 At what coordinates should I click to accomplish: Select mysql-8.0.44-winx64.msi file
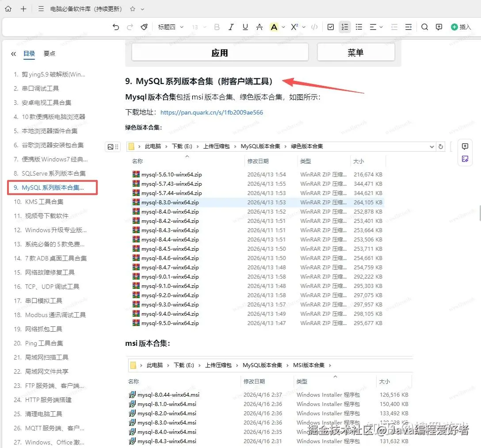click(x=268, y=394)
